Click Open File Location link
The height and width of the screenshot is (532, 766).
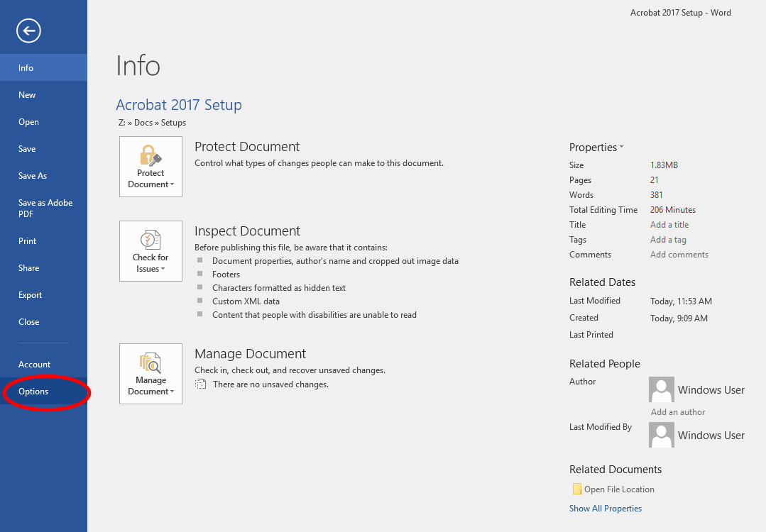[619, 489]
